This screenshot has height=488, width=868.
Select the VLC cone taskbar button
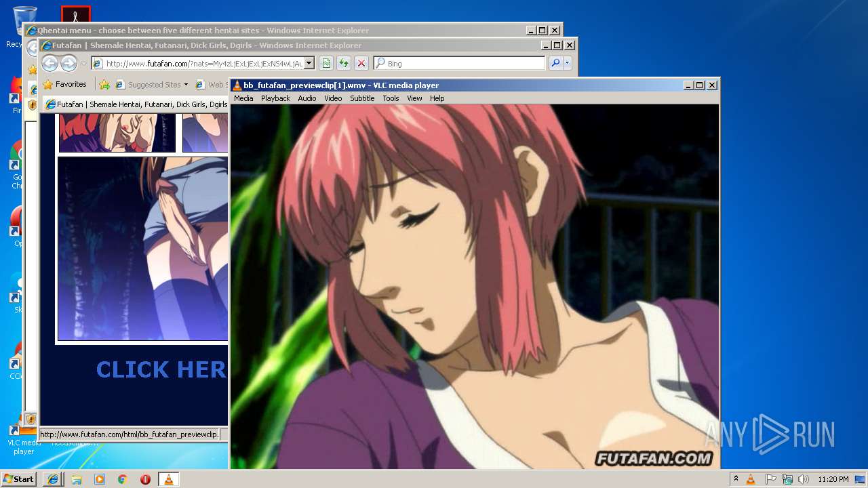coord(169,479)
